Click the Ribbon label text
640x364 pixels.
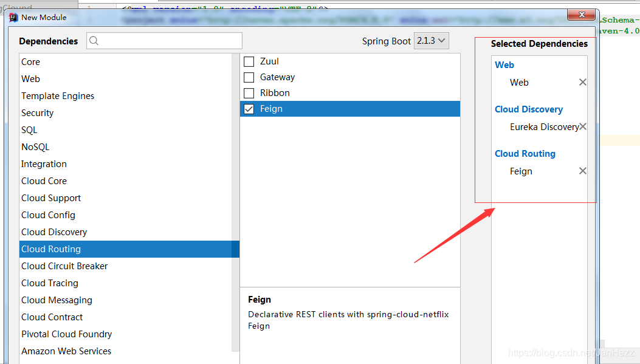coord(275,93)
